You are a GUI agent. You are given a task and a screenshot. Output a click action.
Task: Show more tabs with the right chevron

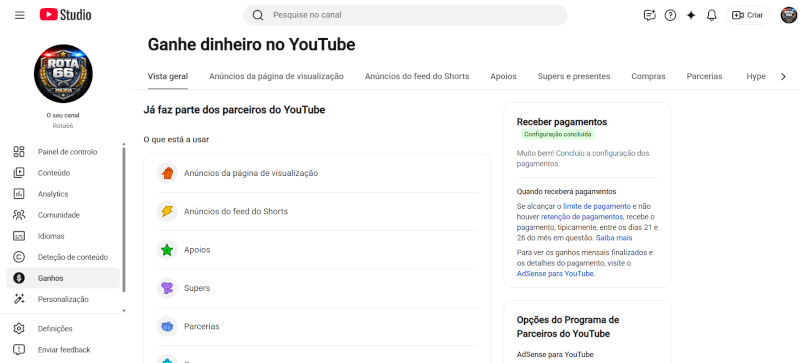point(783,77)
